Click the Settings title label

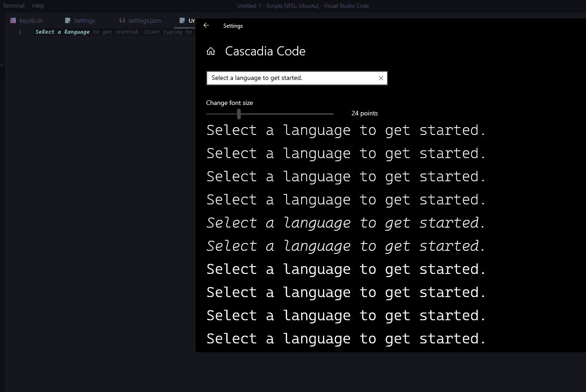tap(233, 26)
